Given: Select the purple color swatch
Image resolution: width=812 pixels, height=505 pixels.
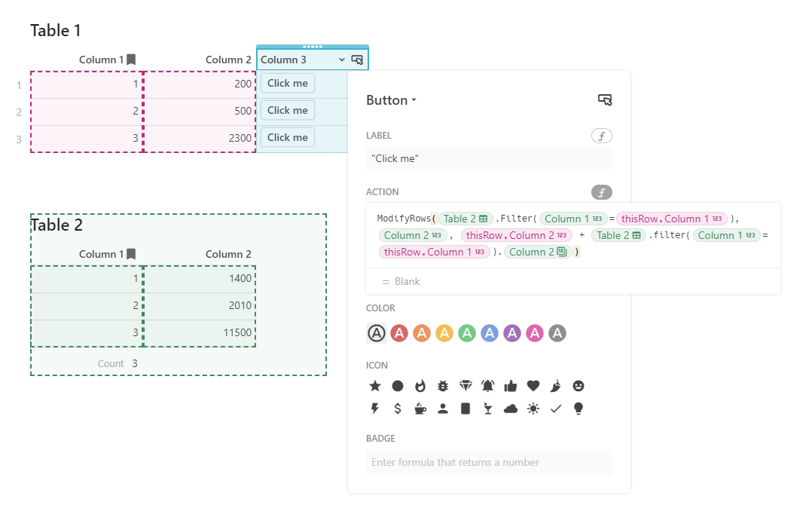Looking at the screenshot, I should click(512, 333).
